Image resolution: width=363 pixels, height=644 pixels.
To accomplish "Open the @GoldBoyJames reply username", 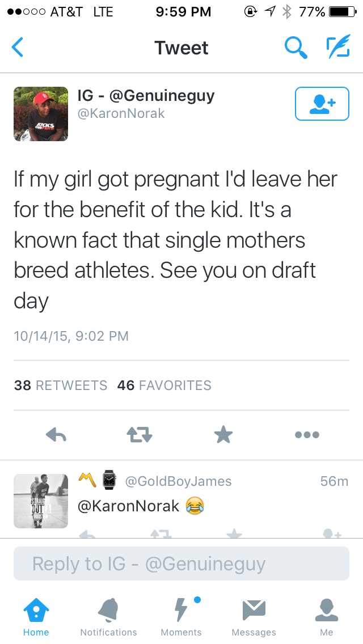I will coord(178,481).
